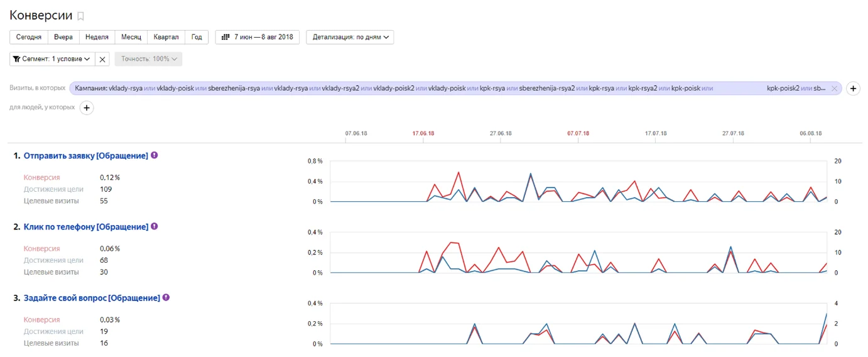The image size is (868, 357).
Task: Click the Задайте свой вопрос conversion chart
Action: tap(579, 324)
